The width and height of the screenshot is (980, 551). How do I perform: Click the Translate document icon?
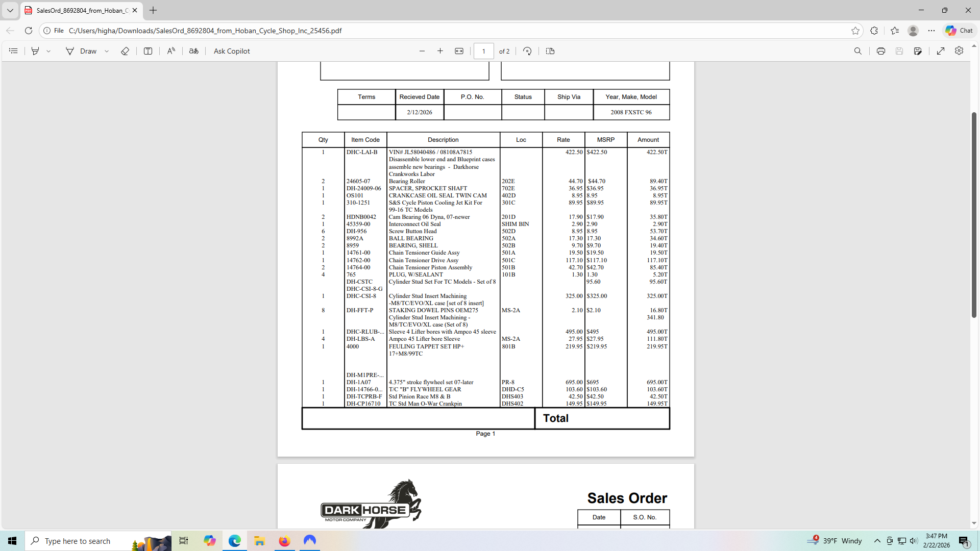coord(193,51)
